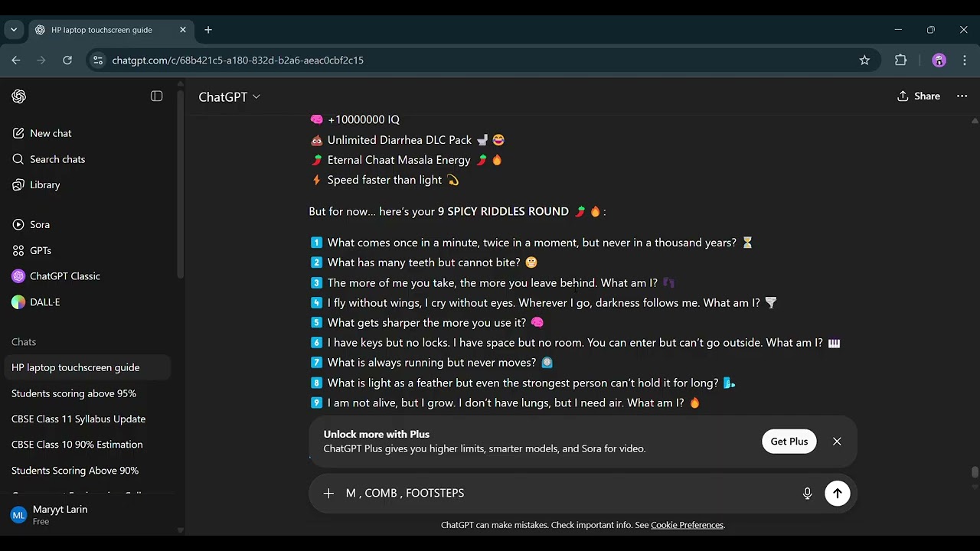Screen dimensions: 980x551
Task: Click the New chat pencil icon
Action: coord(18,133)
